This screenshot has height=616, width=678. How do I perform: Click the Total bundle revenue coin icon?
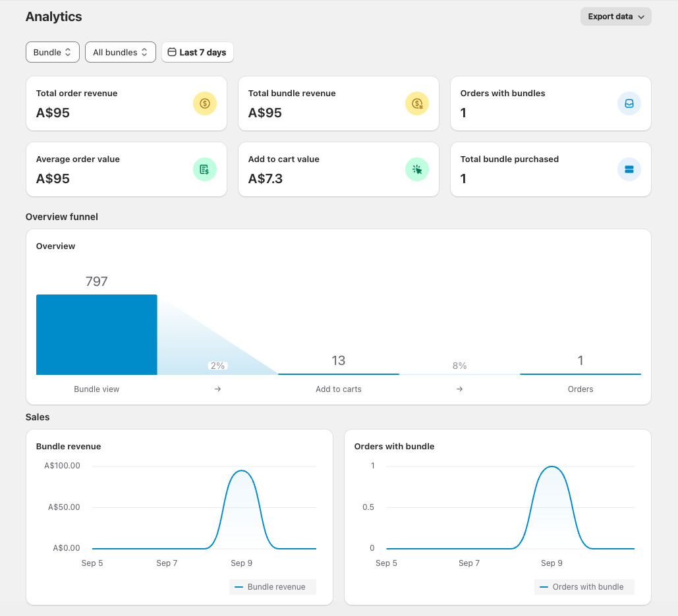[x=416, y=103]
